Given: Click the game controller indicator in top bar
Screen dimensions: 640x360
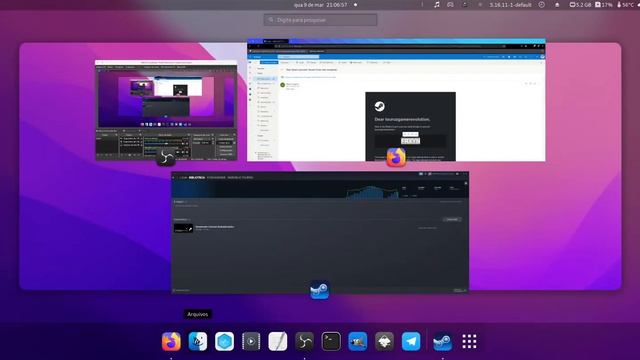Looking at the screenshot, I should point(450,5).
